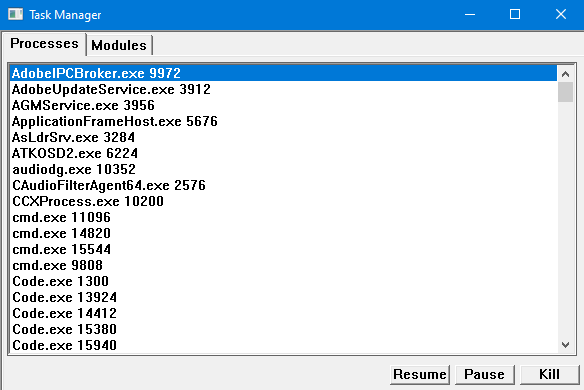Screen dimensions: 584x390
Task: Select cmd.exe 9808 entry
Action: click(x=283, y=266)
